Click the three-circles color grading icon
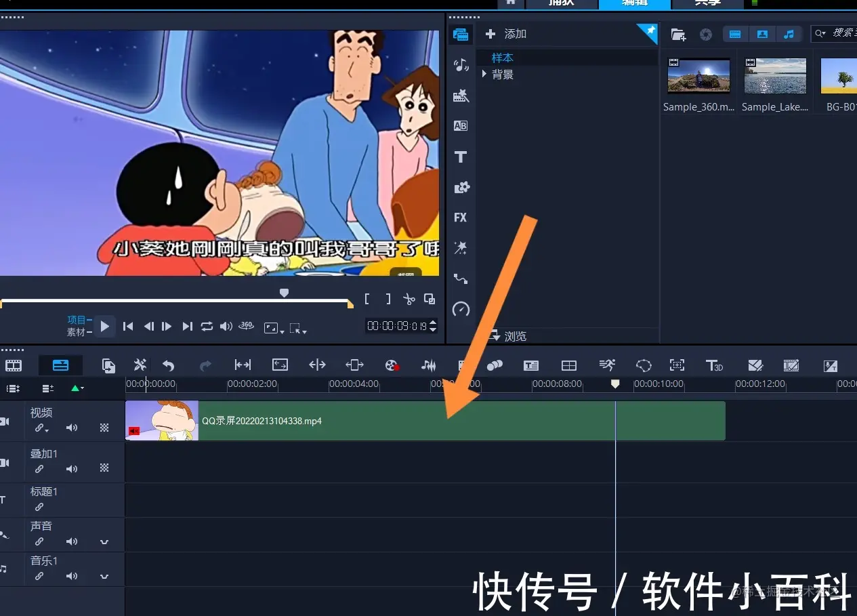 (495, 365)
